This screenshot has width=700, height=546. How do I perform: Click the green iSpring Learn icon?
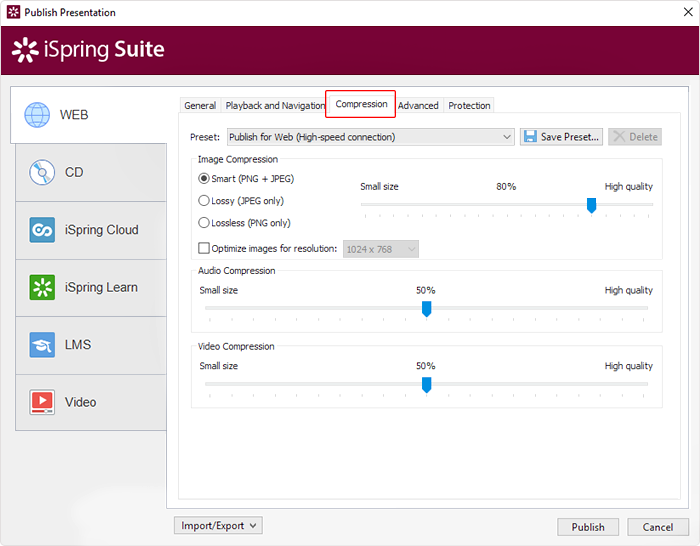pyautogui.click(x=42, y=287)
